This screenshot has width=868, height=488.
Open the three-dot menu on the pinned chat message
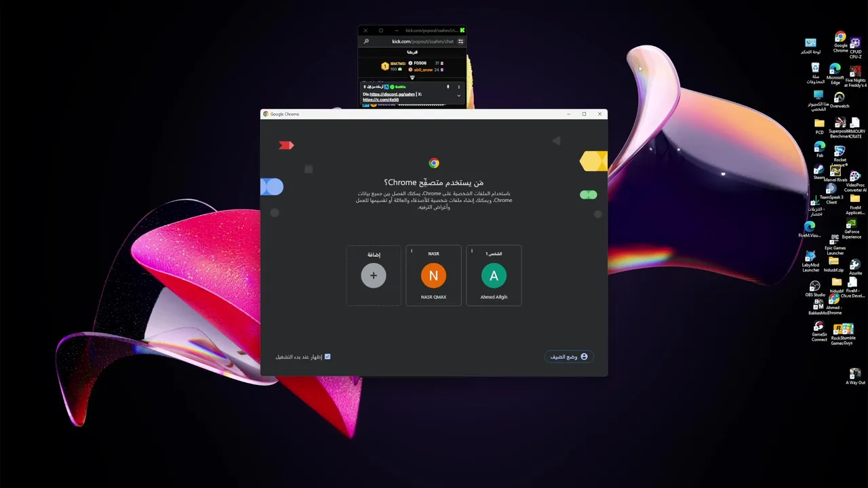click(458, 87)
